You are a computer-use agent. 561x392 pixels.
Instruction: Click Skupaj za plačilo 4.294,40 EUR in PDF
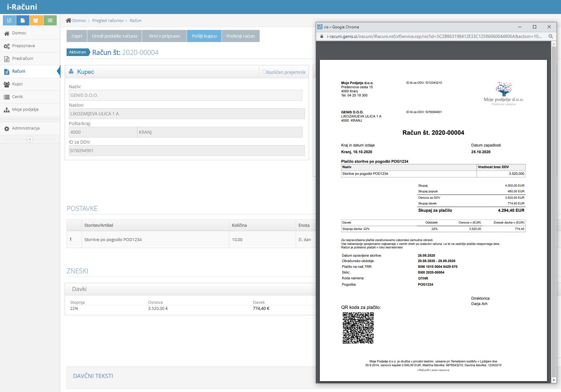tap(471, 210)
